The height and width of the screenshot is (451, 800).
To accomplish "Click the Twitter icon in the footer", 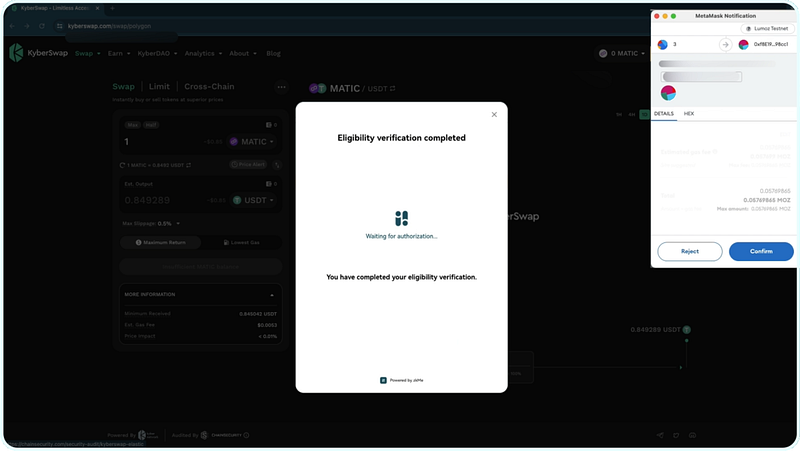I will (x=676, y=435).
